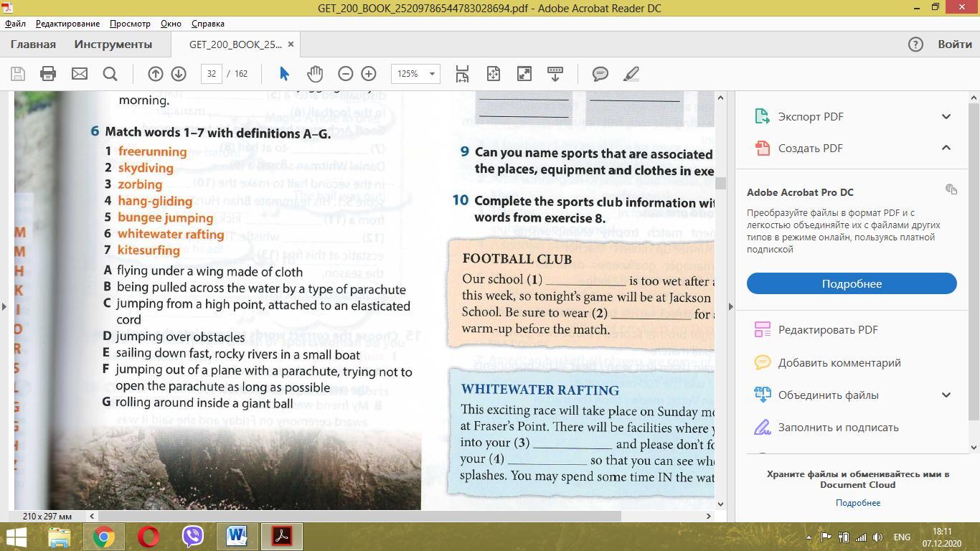Open the Help question mark icon
The height and width of the screenshot is (551, 980).
915,44
